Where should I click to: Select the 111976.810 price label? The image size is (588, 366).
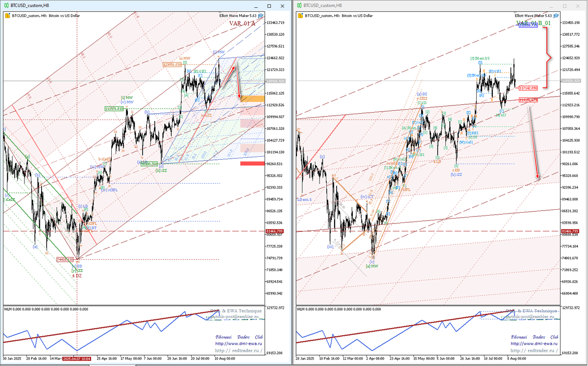(114, 109)
